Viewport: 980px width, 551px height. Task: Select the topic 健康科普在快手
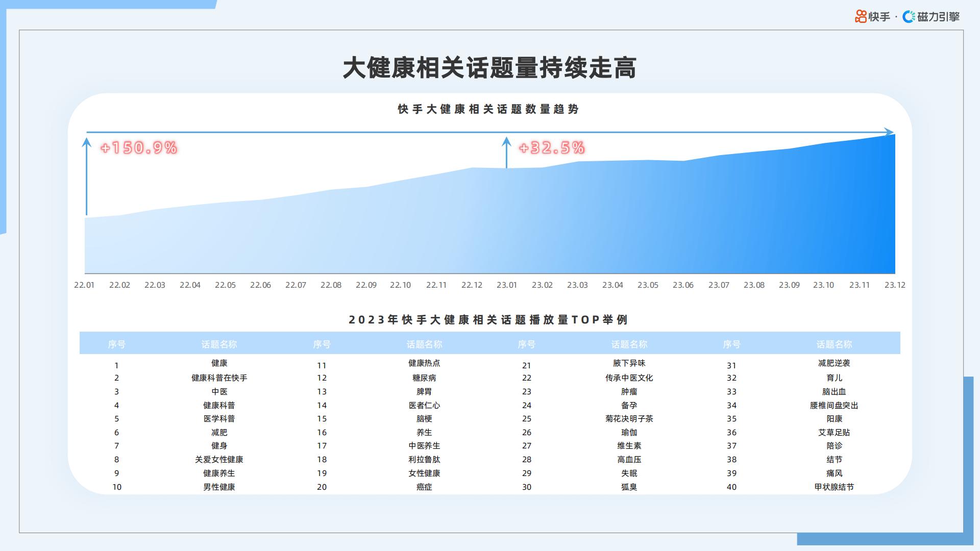click(219, 378)
